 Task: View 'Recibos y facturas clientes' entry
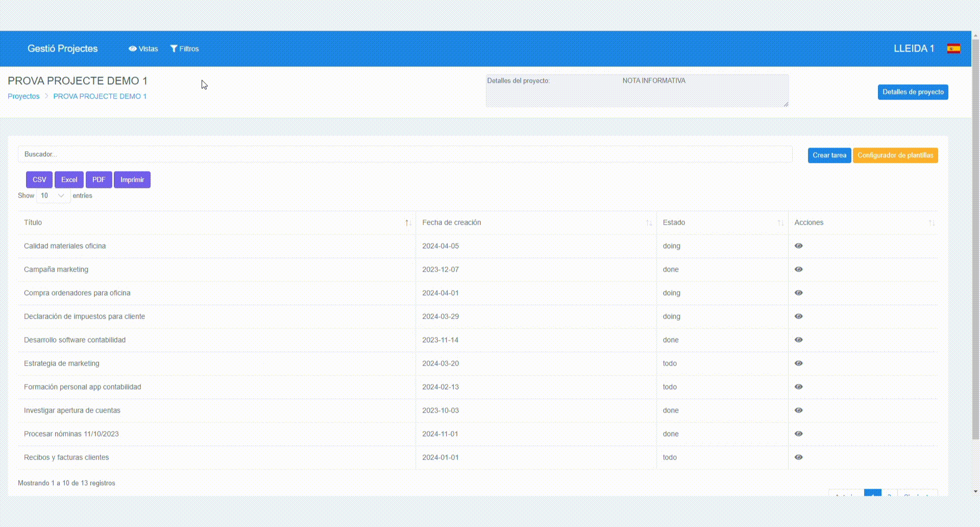[x=799, y=457]
